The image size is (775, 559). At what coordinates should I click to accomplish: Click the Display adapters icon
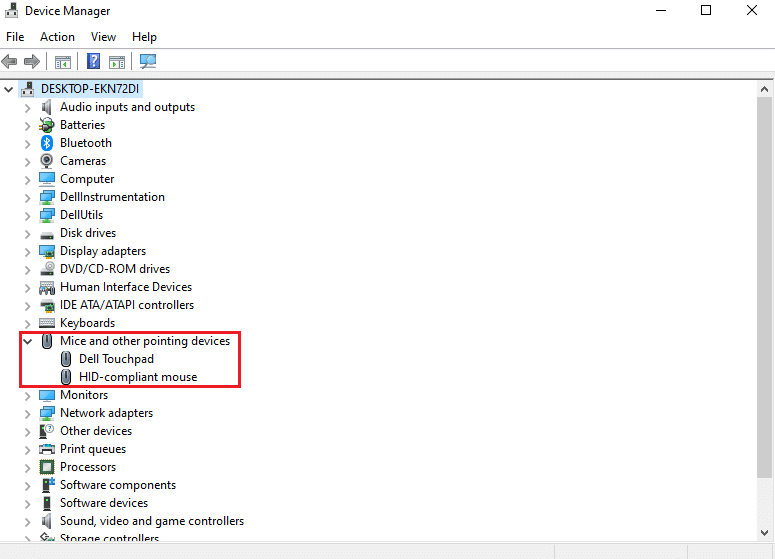click(47, 251)
